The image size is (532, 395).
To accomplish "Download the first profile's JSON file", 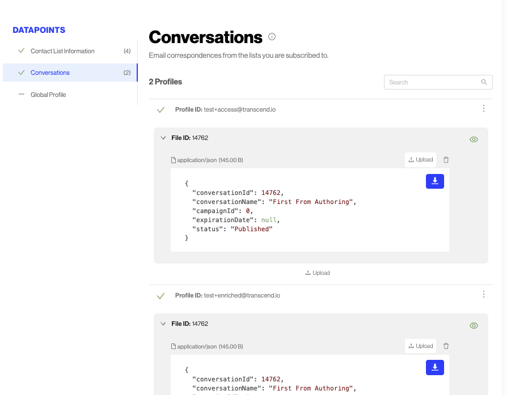I will click(434, 181).
